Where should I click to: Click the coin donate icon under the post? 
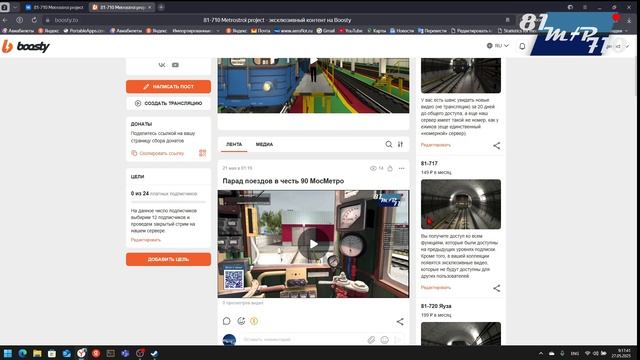[254, 321]
